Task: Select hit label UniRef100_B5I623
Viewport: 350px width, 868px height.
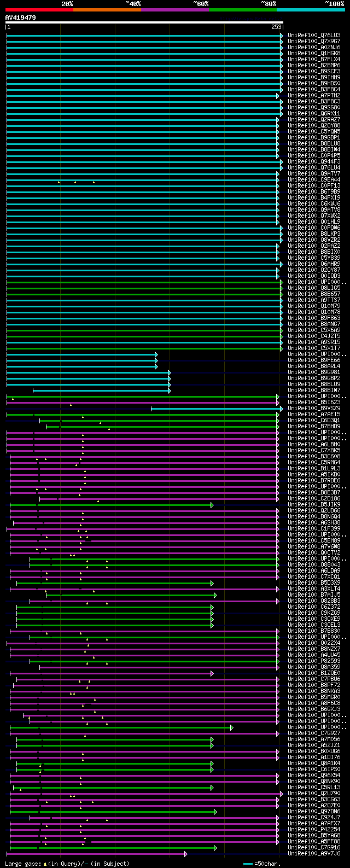Action: pyautogui.click(x=314, y=403)
